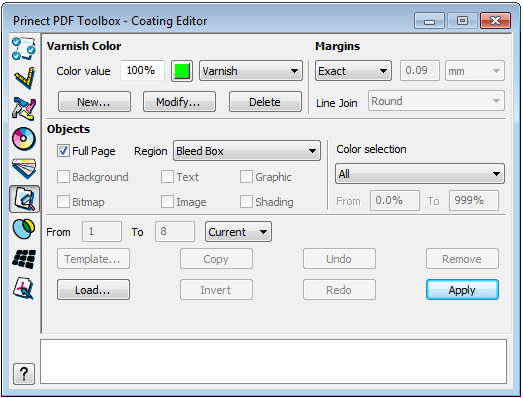The image size is (523, 398).
Task: Toggle the Text object checkbox
Action: [x=167, y=176]
